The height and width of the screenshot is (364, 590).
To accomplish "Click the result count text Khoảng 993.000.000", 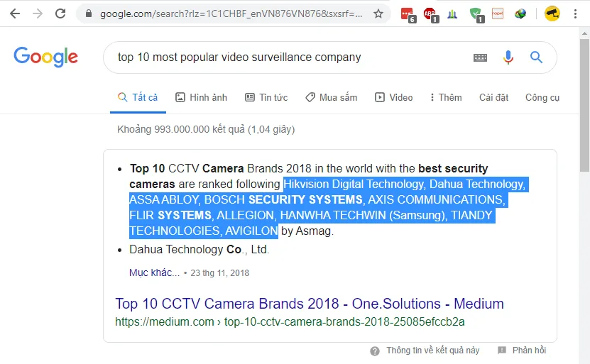I will tap(206, 129).
